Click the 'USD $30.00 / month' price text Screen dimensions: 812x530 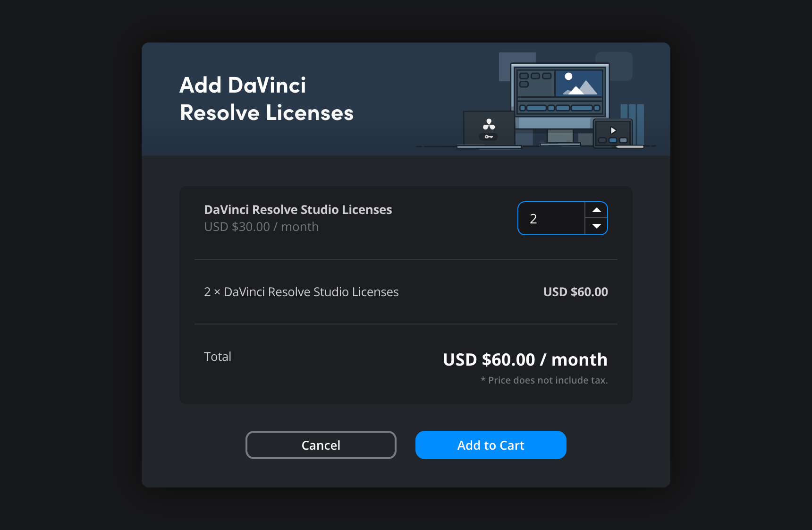click(x=261, y=227)
